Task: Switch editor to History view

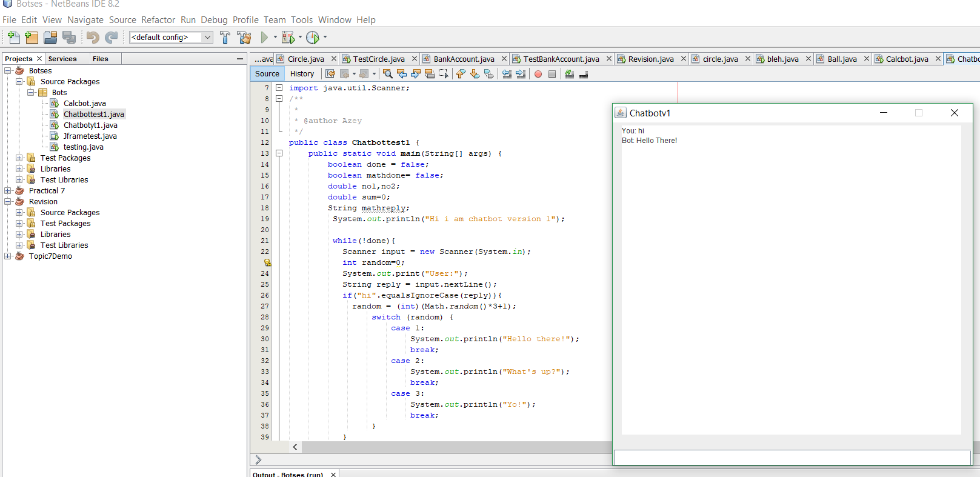Action: click(x=302, y=74)
